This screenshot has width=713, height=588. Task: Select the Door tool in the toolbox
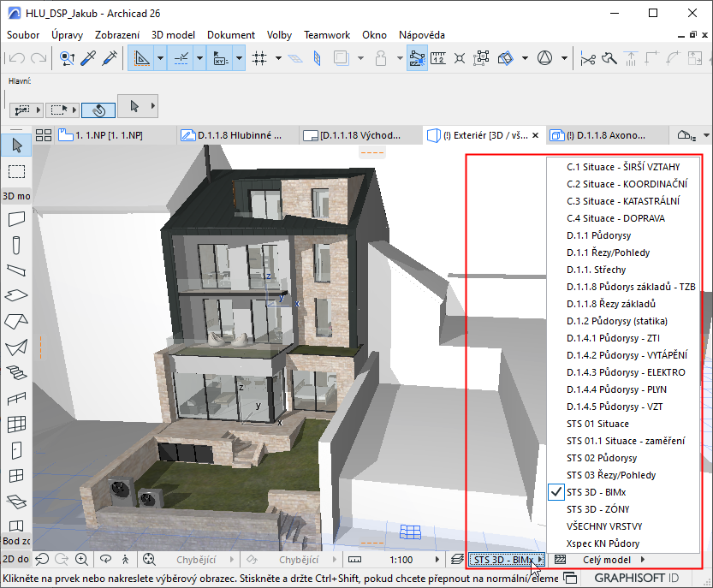(16, 449)
